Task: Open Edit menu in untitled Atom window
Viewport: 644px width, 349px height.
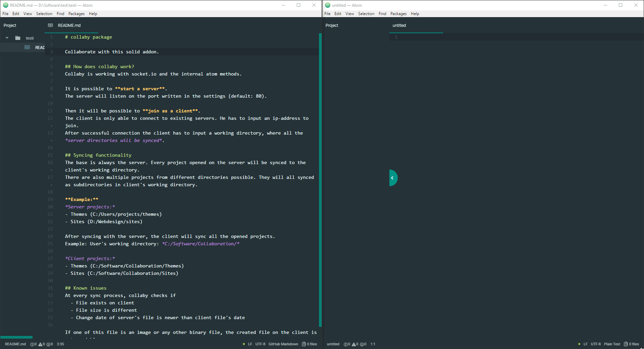Action: point(338,14)
